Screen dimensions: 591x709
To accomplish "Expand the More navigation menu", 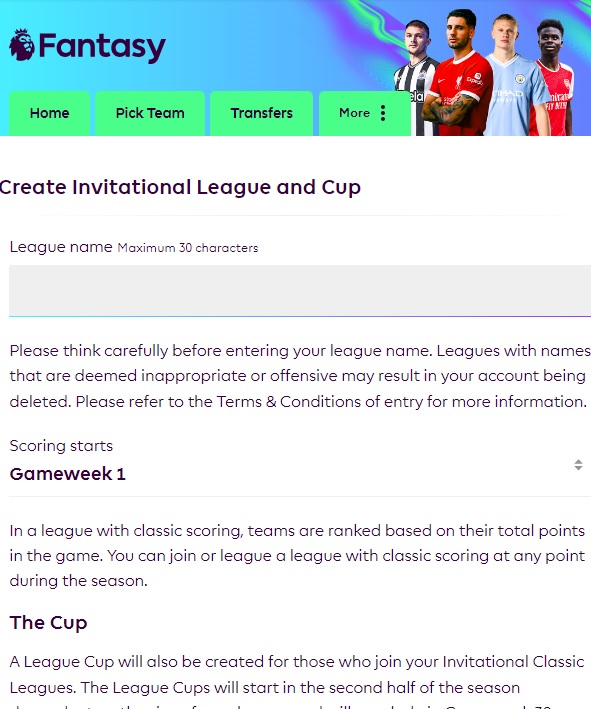I will [364, 113].
